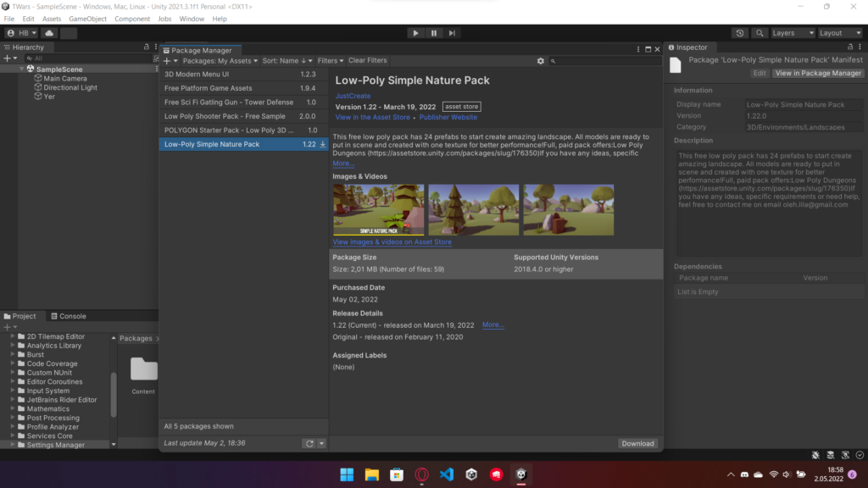Toggle the Hierarchy panel lock
The width and height of the screenshot is (868, 488).
pyautogui.click(x=147, y=47)
